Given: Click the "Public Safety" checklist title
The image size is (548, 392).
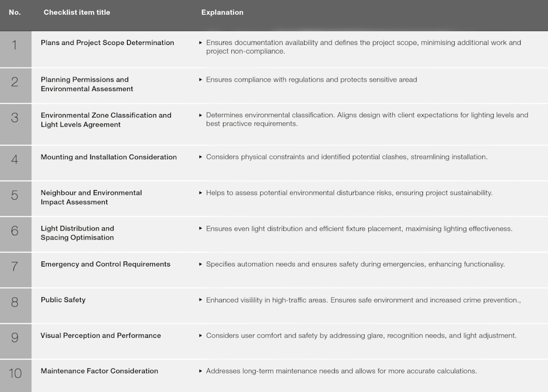Looking at the screenshot, I should pos(63,300).
